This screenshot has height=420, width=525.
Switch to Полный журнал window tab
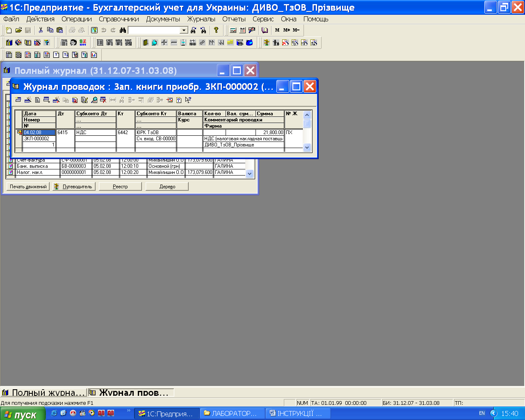[43, 393]
